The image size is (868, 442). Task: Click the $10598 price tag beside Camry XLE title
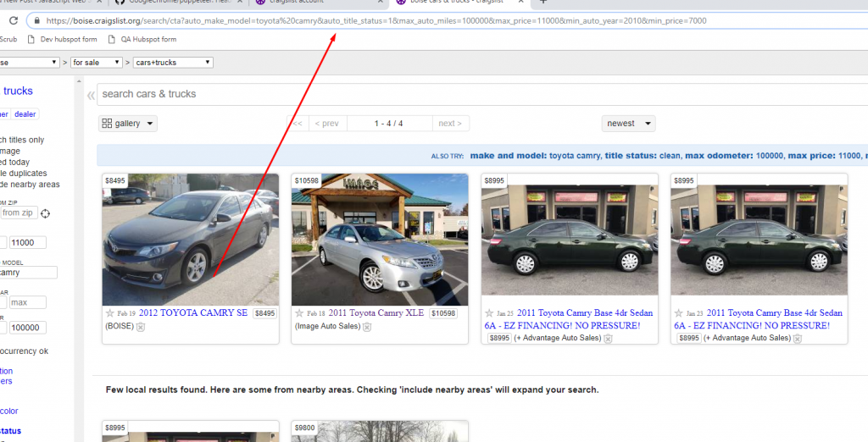(x=444, y=313)
